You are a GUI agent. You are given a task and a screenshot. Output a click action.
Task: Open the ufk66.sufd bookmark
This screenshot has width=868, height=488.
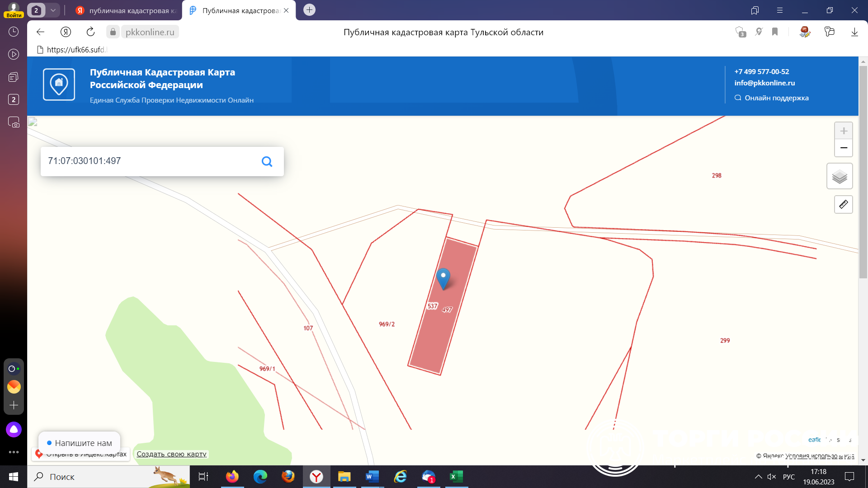point(71,50)
